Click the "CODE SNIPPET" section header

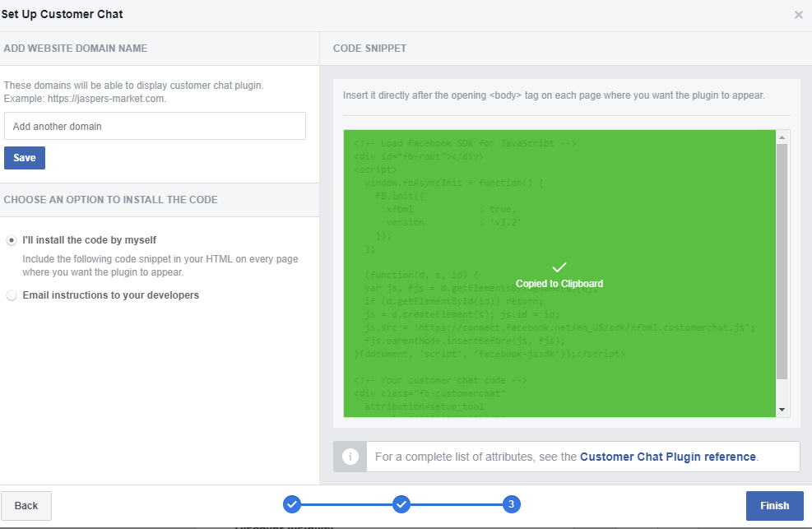click(x=369, y=49)
